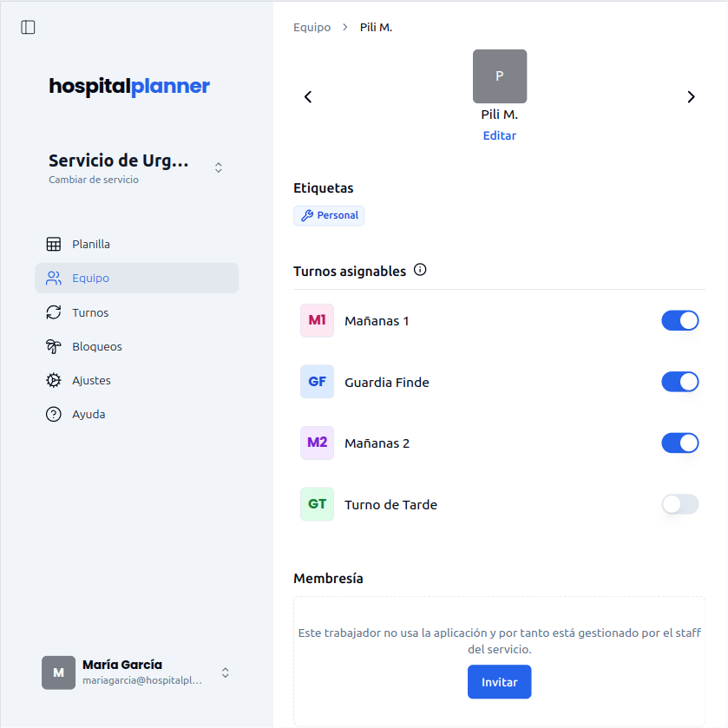Disable the Mañanas 1 shift toggle
728x728 pixels.
tap(679, 321)
